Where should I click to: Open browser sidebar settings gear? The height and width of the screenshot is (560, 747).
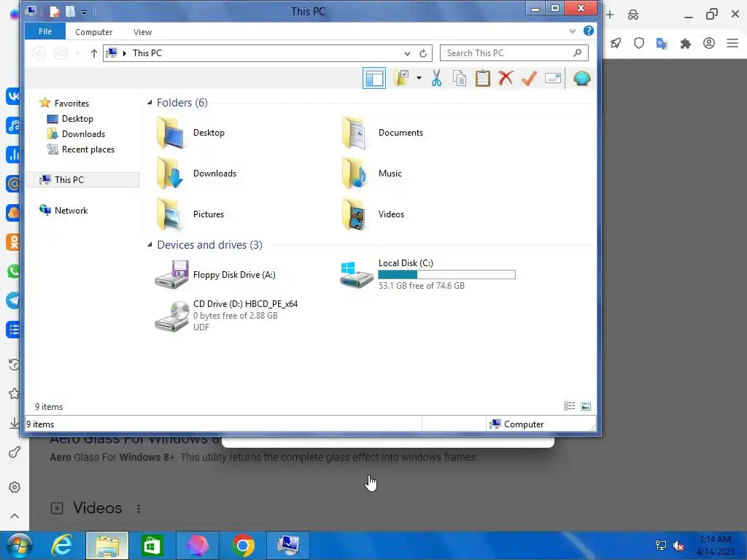[15, 487]
